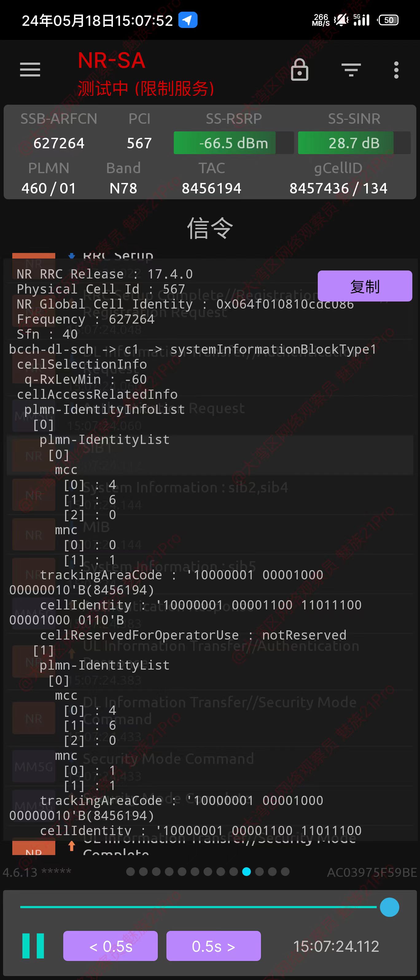
Task: Tap the NR-SA network mode title
Action: click(x=111, y=60)
